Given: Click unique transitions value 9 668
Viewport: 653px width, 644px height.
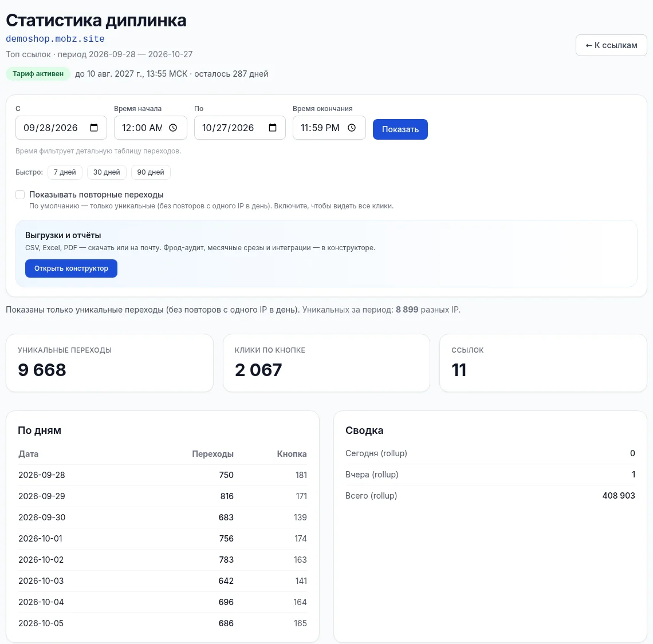Looking at the screenshot, I should (42, 370).
